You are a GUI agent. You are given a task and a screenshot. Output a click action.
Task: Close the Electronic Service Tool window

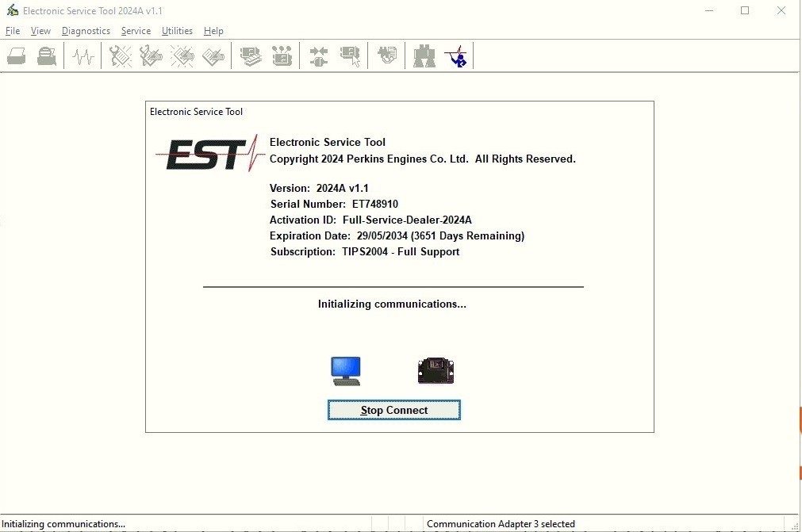[x=781, y=10]
